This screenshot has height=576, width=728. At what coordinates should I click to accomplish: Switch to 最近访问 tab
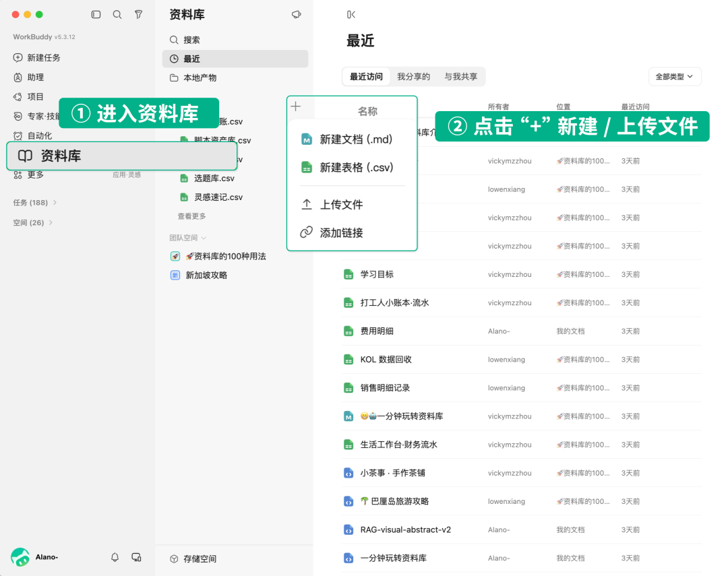click(366, 77)
